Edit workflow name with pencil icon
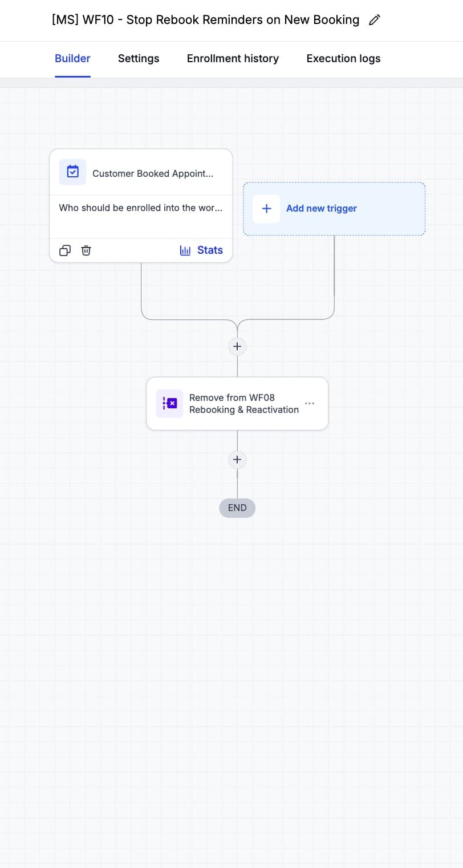 tap(374, 20)
